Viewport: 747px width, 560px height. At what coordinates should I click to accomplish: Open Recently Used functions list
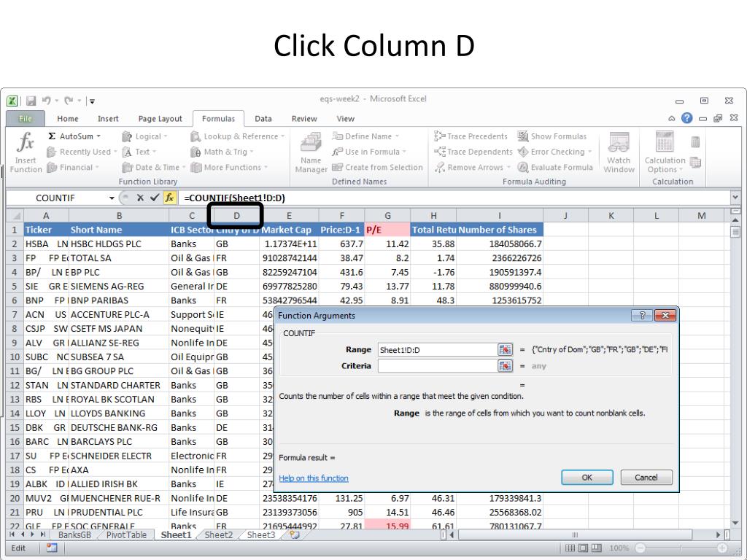[x=82, y=152]
